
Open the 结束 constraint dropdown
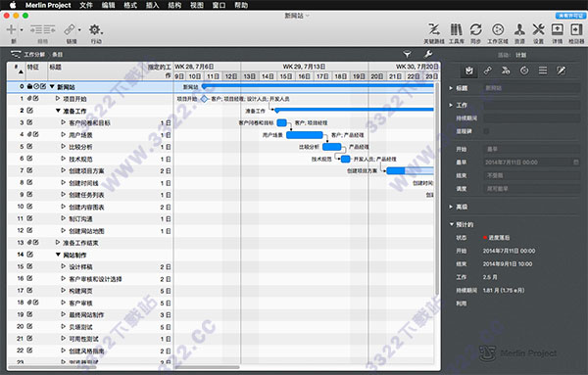(x=531, y=175)
